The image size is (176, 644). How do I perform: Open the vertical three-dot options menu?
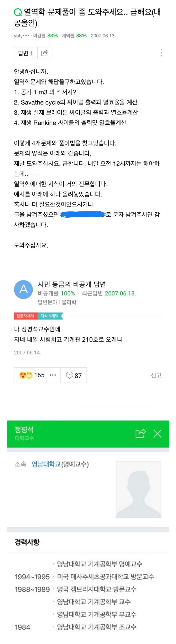[x=162, y=53]
